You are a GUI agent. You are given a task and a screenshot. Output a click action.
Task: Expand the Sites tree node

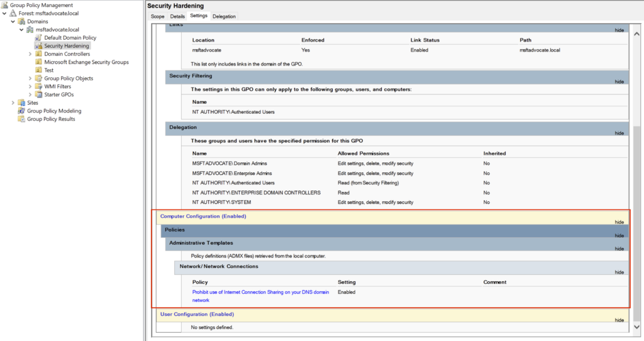coord(13,103)
